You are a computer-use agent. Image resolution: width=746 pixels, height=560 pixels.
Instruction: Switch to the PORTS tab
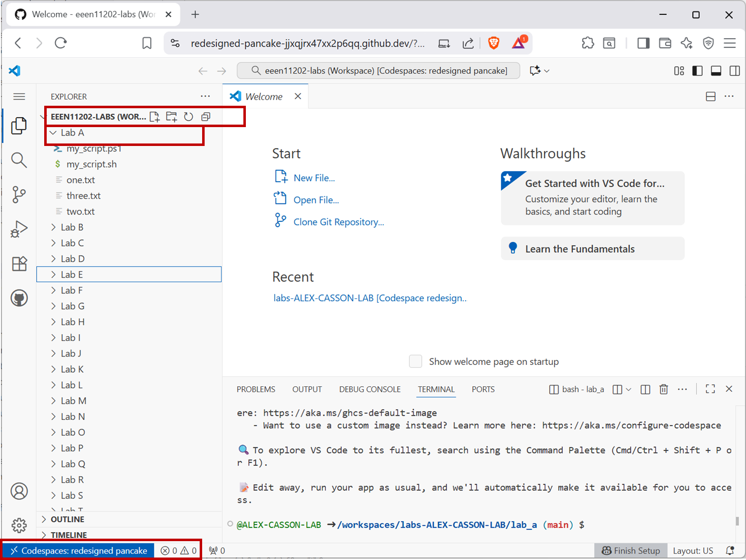483,389
